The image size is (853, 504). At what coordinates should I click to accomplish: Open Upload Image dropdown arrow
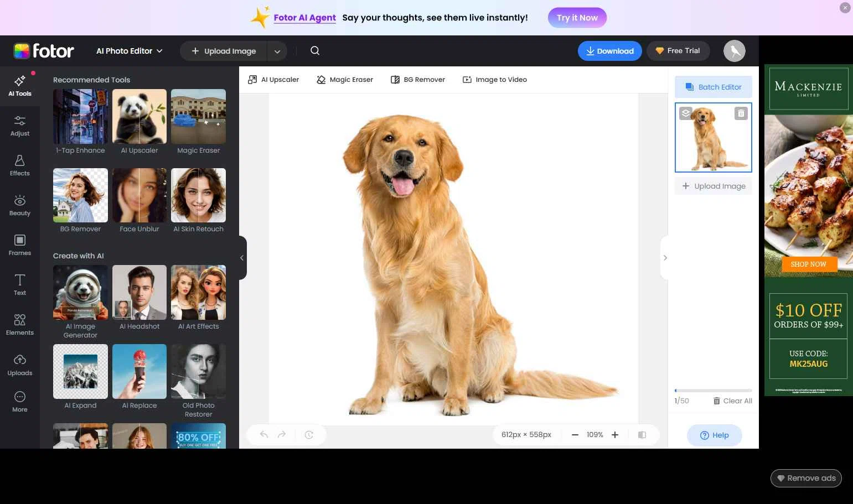[277, 51]
